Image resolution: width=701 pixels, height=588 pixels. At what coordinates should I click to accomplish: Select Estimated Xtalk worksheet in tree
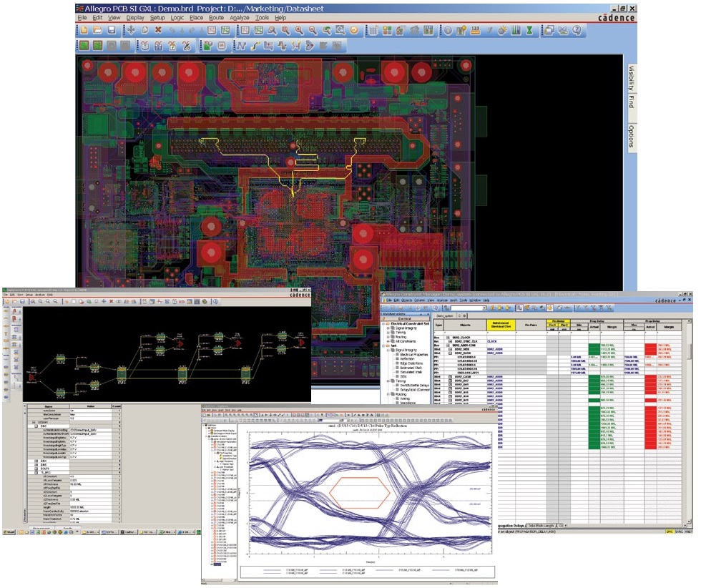[x=411, y=368]
